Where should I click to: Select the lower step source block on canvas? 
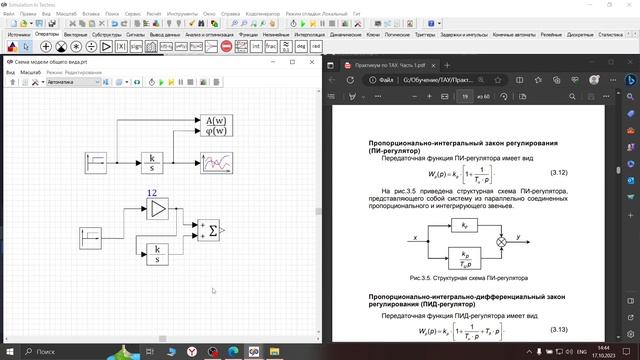tap(90, 238)
